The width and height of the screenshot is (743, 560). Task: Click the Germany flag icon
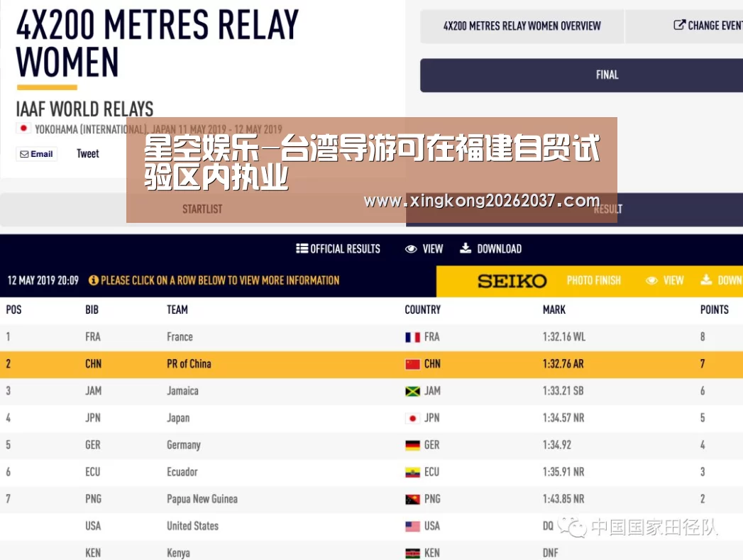point(413,445)
